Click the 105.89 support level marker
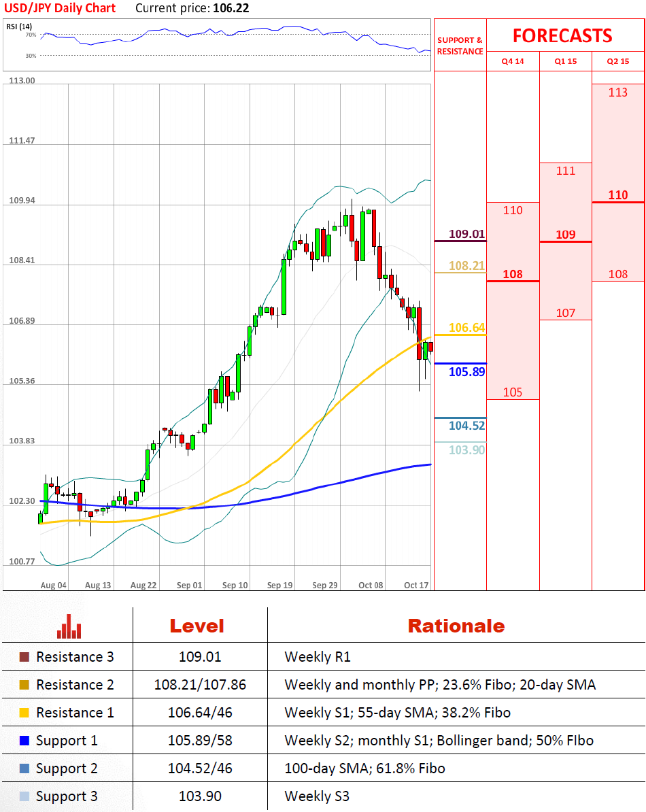Viewport: 646px width, 812px height. tap(466, 372)
